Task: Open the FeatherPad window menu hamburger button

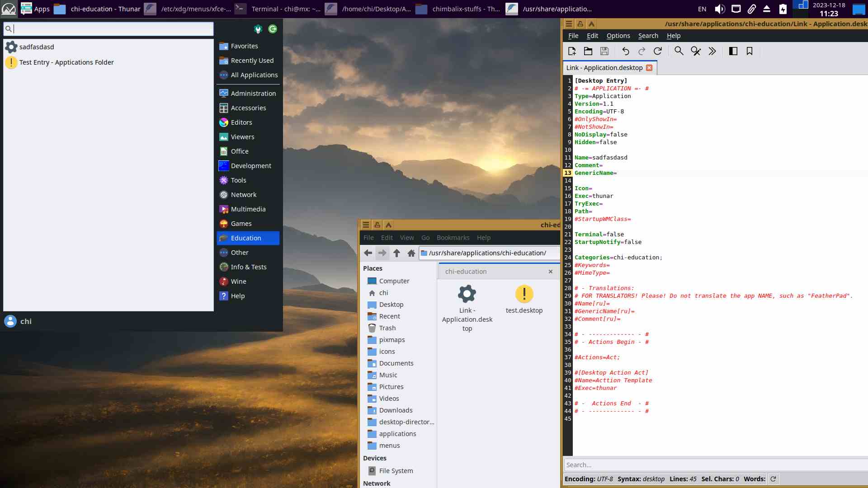Action: coord(569,24)
